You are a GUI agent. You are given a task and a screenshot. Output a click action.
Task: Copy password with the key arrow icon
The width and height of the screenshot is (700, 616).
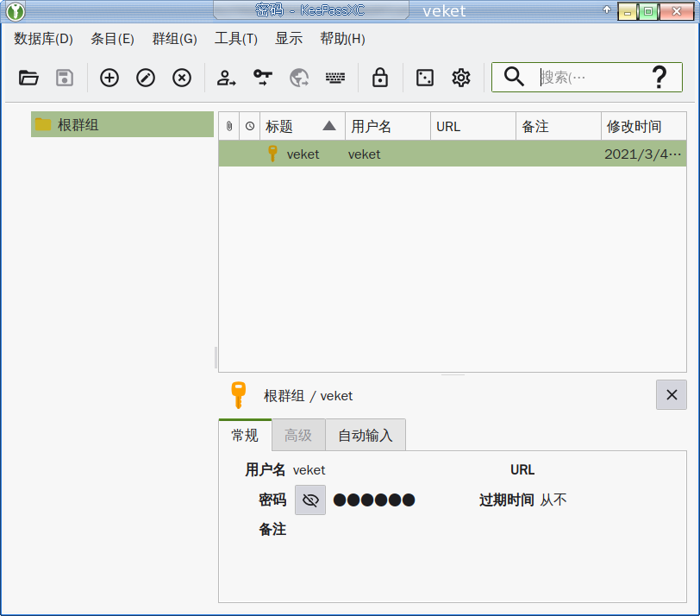tap(263, 78)
